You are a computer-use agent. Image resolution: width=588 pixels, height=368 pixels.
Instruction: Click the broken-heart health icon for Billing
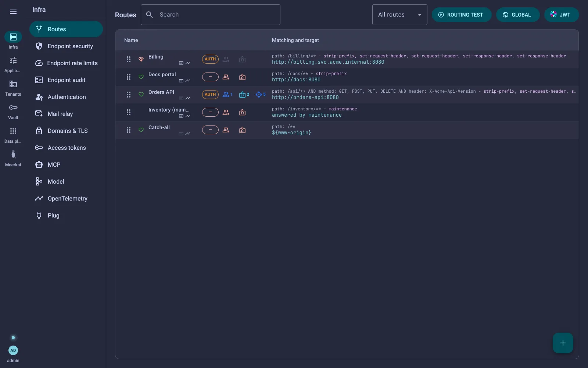tap(141, 59)
